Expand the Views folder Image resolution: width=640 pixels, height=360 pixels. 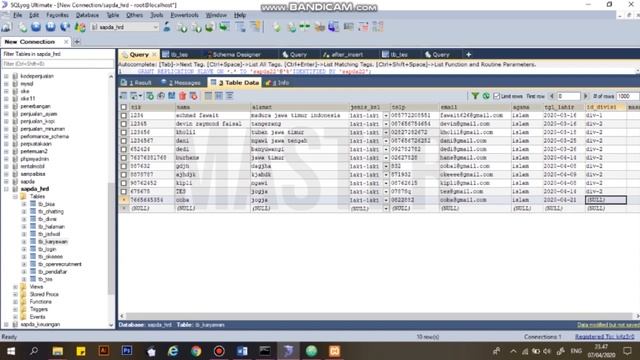[15, 287]
